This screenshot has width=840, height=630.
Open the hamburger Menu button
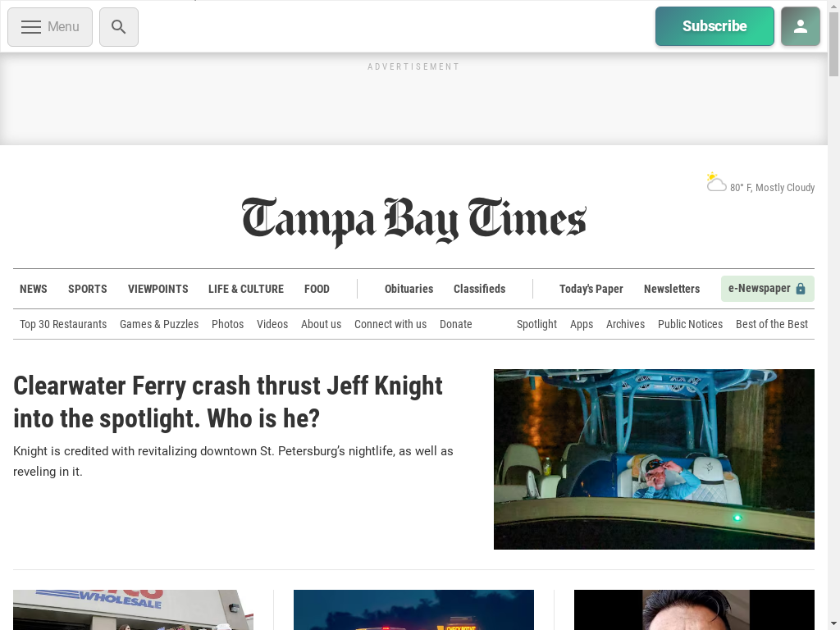click(x=50, y=27)
